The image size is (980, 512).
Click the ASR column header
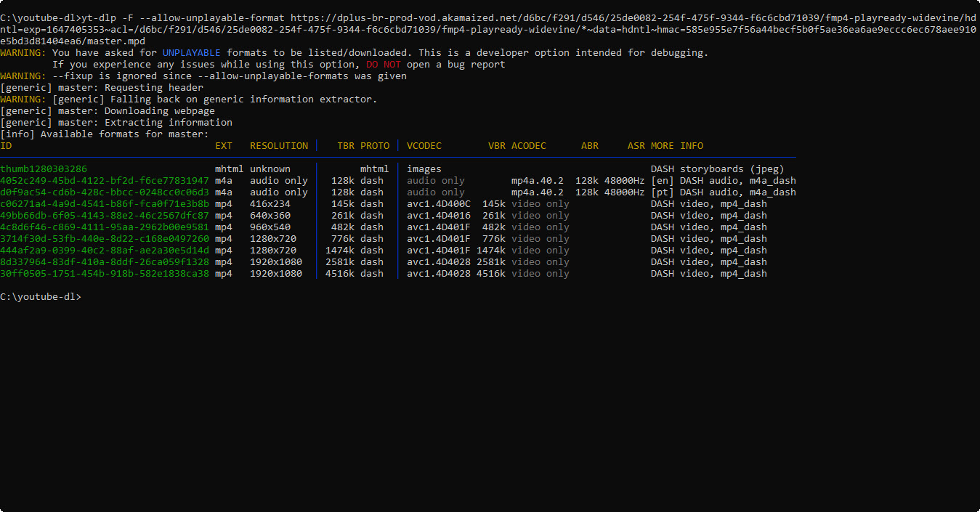click(x=636, y=146)
